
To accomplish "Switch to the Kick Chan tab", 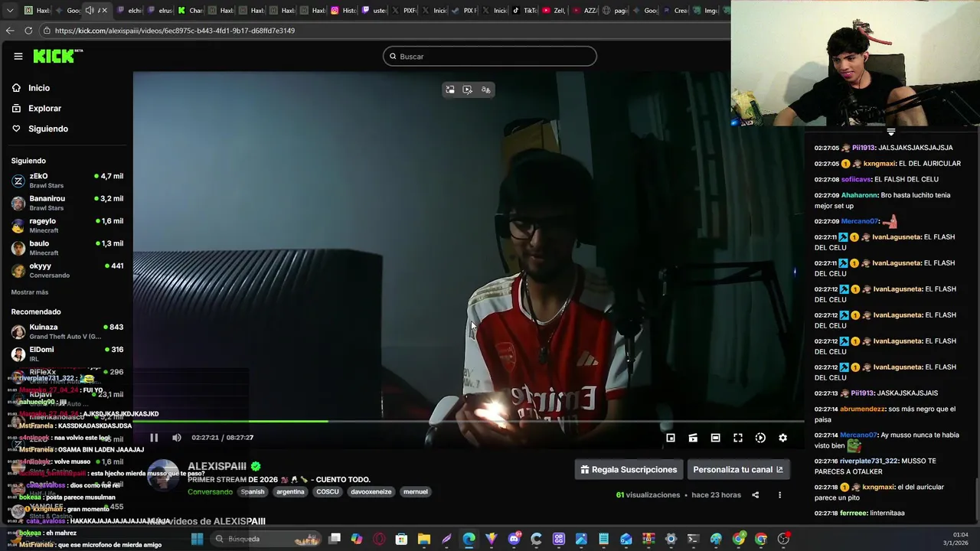I will pyautogui.click(x=189, y=11).
